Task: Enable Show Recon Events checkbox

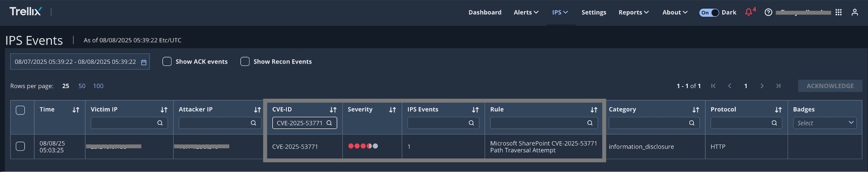Action: click(x=245, y=61)
